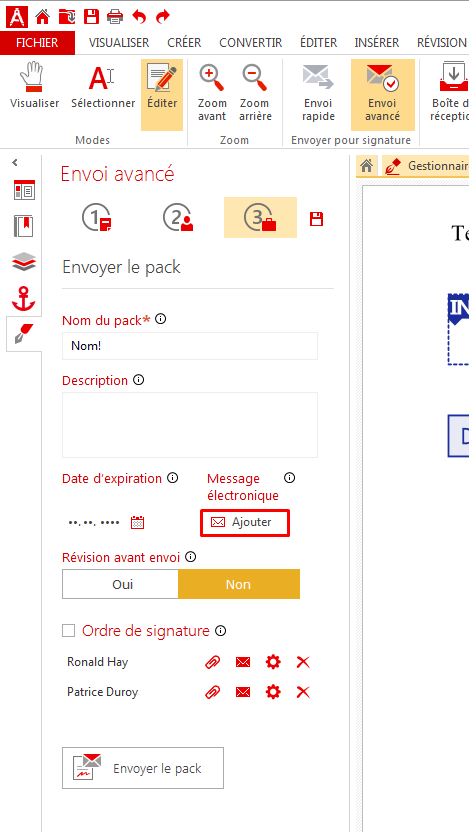This screenshot has width=469, height=832.
Task: Click into the Nom du pack field
Action: tap(189, 346)
